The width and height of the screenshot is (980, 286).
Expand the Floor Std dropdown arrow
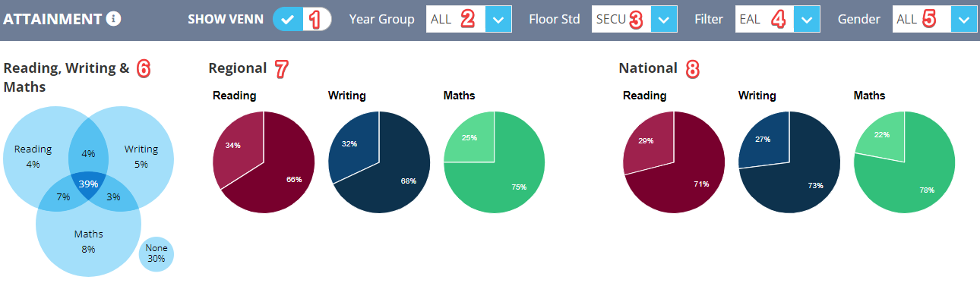(663, 20)
